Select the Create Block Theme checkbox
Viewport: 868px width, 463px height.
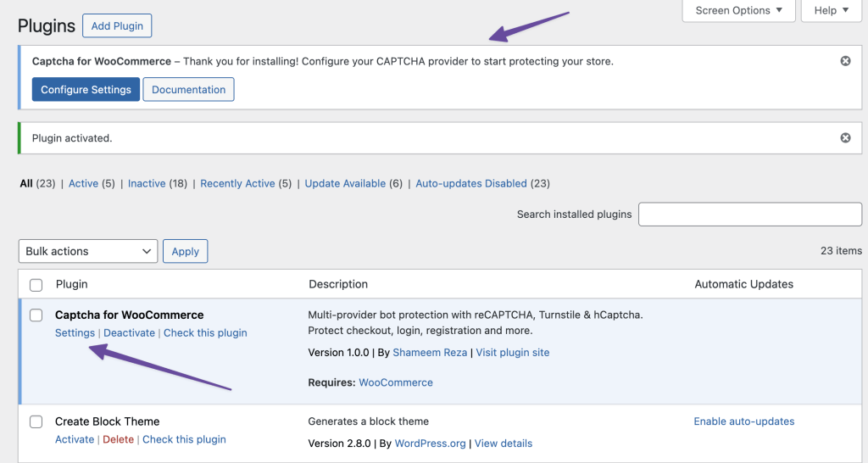click(36, 421)
